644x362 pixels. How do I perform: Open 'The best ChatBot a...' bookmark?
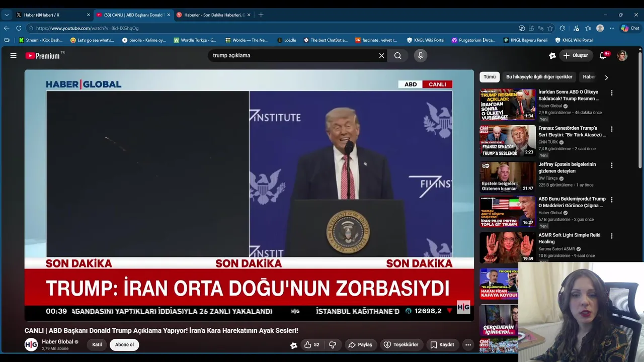point(326,40)
